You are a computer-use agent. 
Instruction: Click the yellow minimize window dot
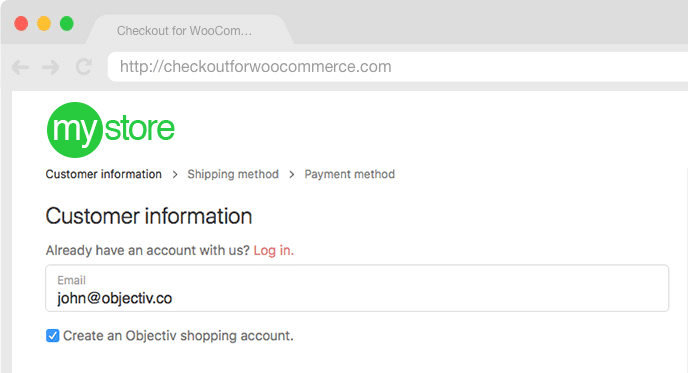pyautogui.click(x=44, y=23)
